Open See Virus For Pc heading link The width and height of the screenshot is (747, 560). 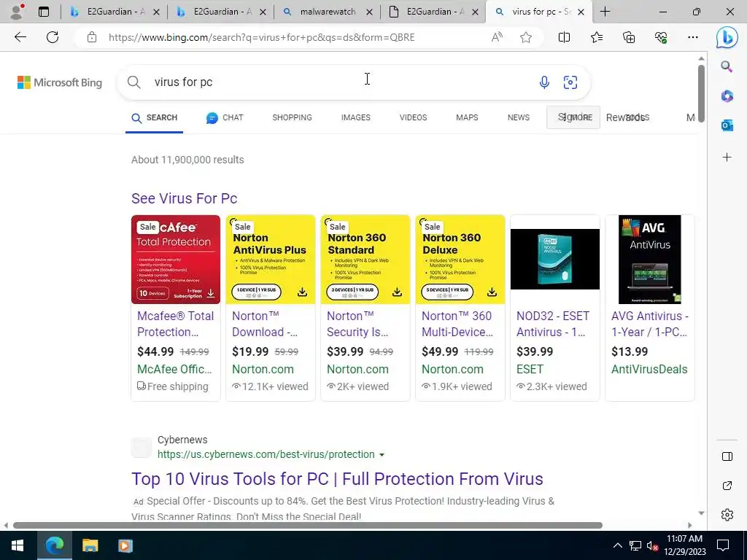(x=185, y=198)
